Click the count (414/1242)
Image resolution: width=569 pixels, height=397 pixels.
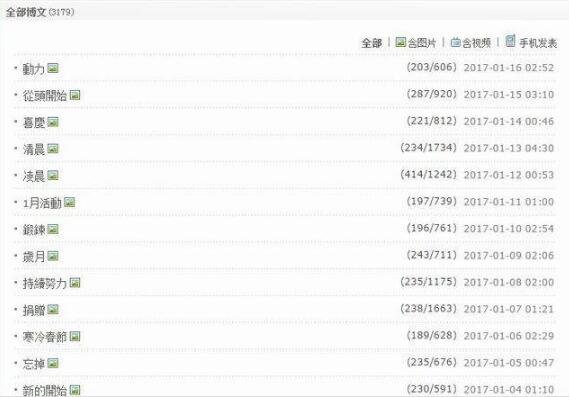428,175
